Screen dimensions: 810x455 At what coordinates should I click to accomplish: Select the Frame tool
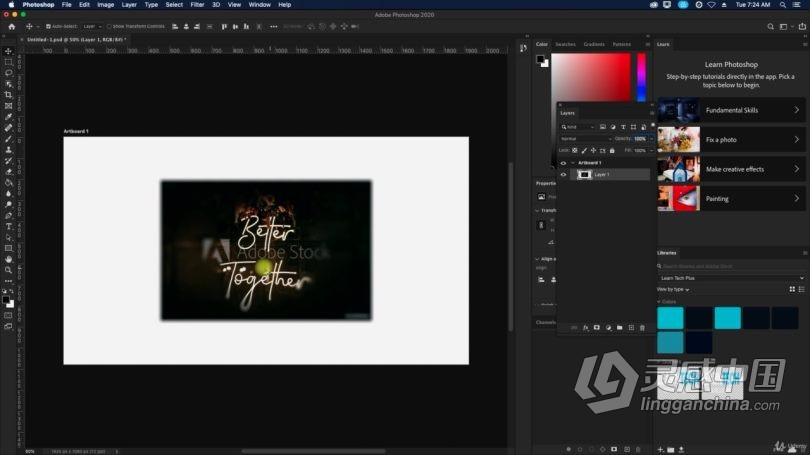[8, 106]
